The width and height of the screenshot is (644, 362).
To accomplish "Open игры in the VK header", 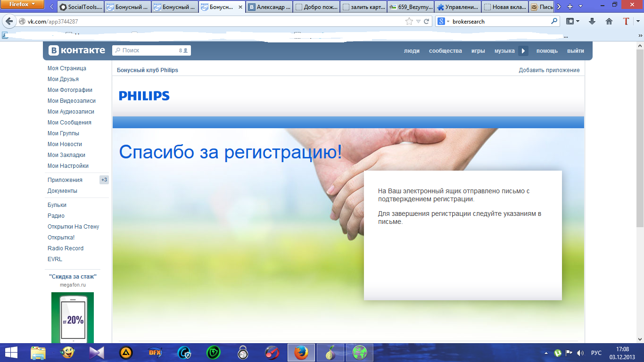I will 478,51.
